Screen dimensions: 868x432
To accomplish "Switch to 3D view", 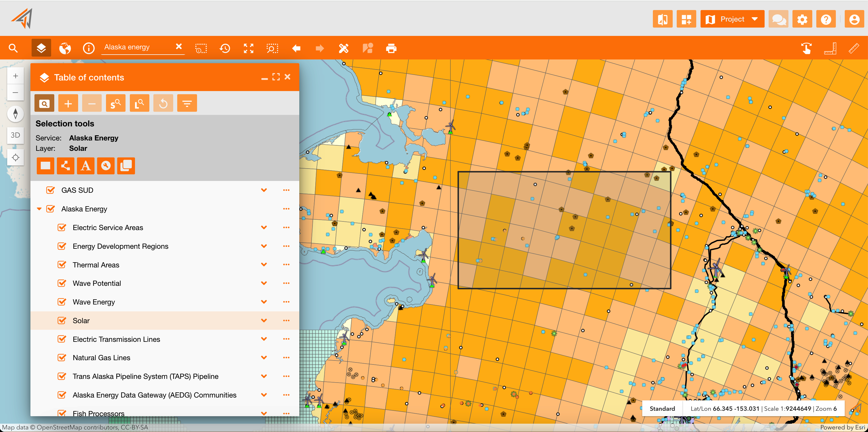I will click(x=16, y=136).
